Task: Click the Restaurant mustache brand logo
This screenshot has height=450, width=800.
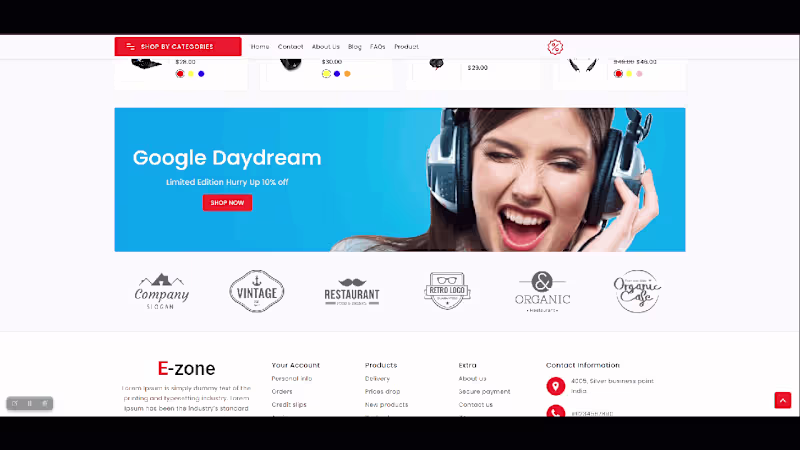Action: click(352, 292)
